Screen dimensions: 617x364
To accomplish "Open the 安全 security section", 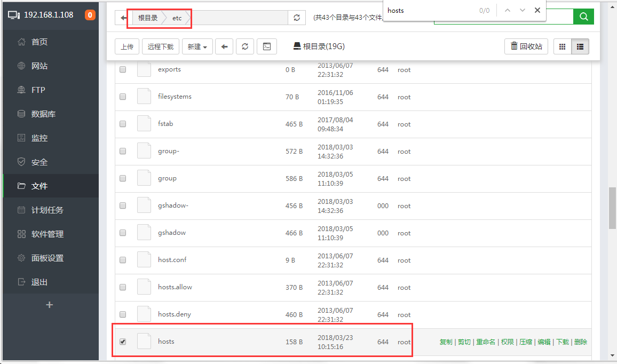I will click(39, 162).
